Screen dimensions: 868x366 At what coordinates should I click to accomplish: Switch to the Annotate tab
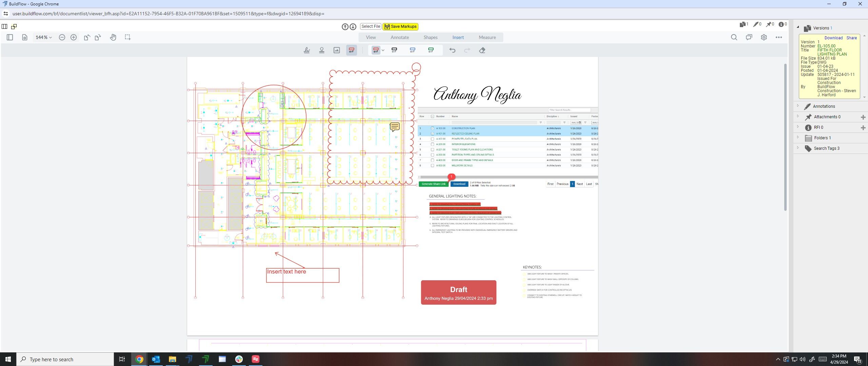pos(400,37)
